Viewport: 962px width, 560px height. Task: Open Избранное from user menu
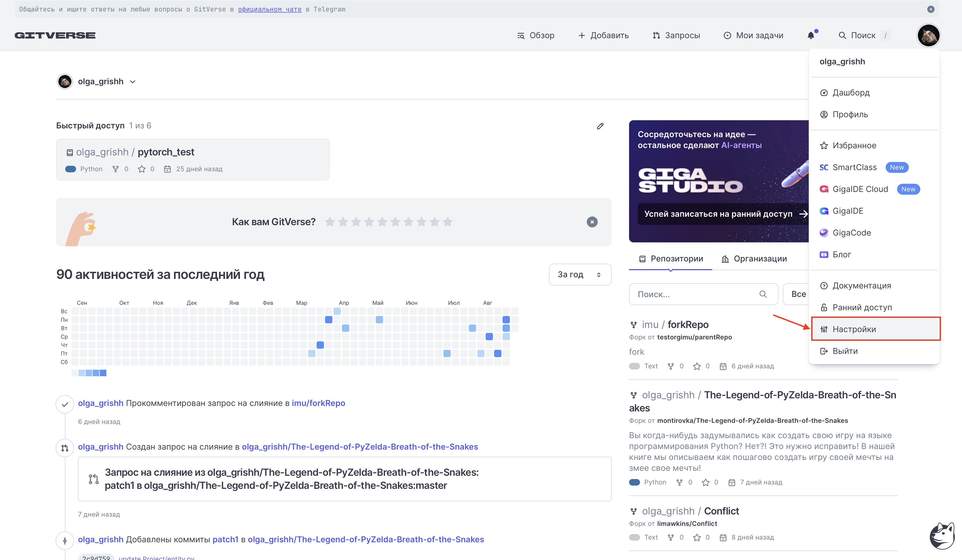[874, 145]
